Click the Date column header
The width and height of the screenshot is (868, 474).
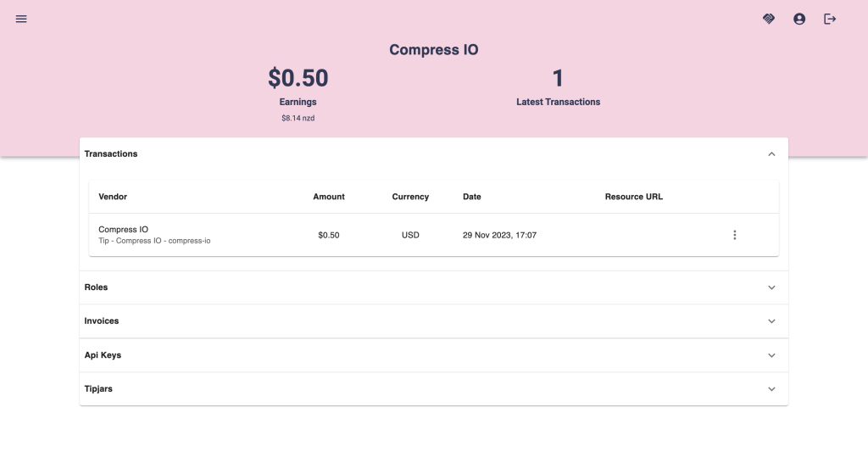471,197
